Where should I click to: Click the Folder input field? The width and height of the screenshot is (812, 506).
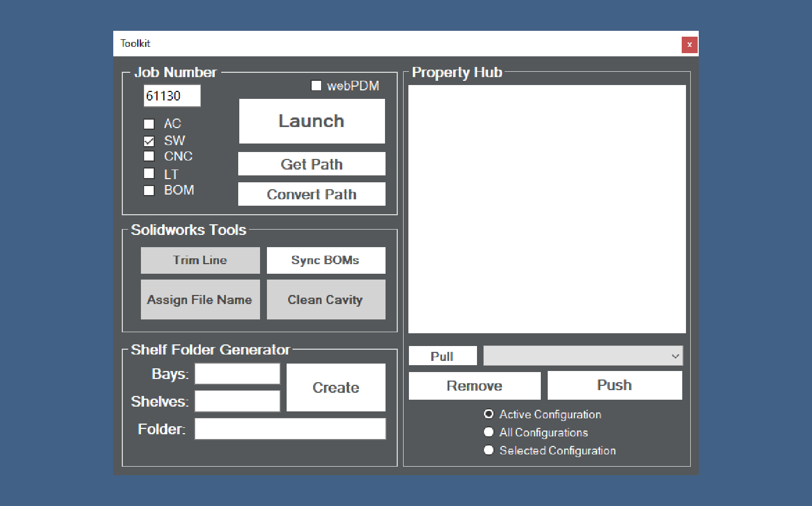290,428
